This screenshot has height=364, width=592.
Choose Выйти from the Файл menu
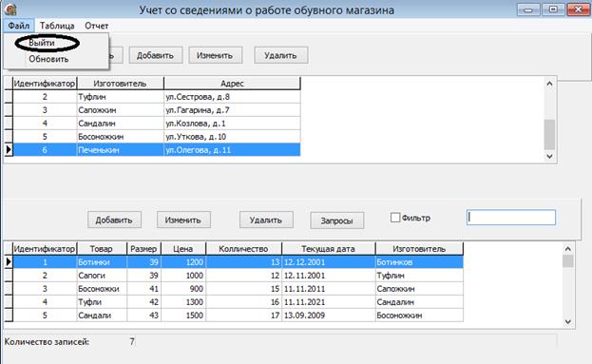coord(42,43)
